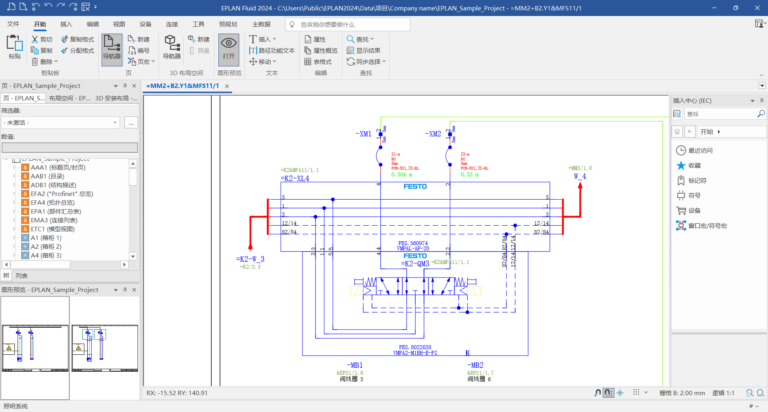
Task: Switch to the 主数据 (Master data) ribbon tab
Action: tap(261, 24)
